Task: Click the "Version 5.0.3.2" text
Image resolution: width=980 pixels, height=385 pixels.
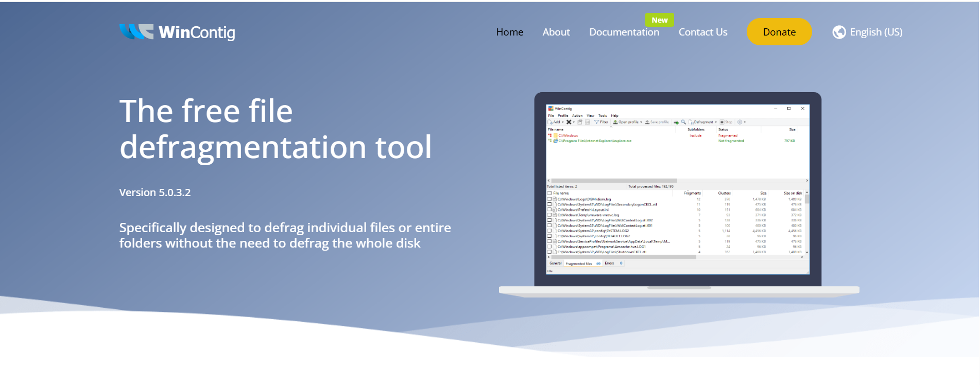Action: [155, 192]
